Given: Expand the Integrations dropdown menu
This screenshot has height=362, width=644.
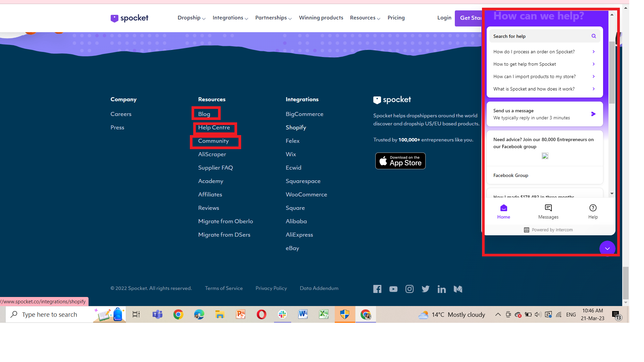Looking at the screenshot, I should pos(230,18).
